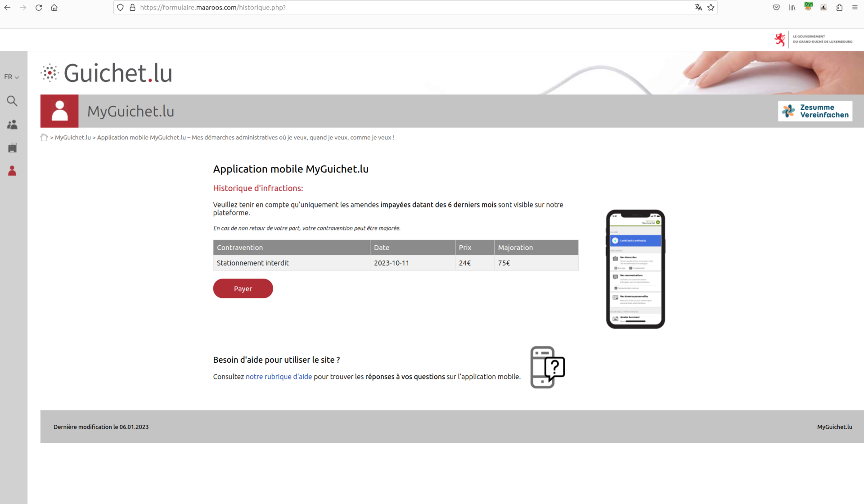Click the Prix column header
864x504 pixels.
pos(474,247)
